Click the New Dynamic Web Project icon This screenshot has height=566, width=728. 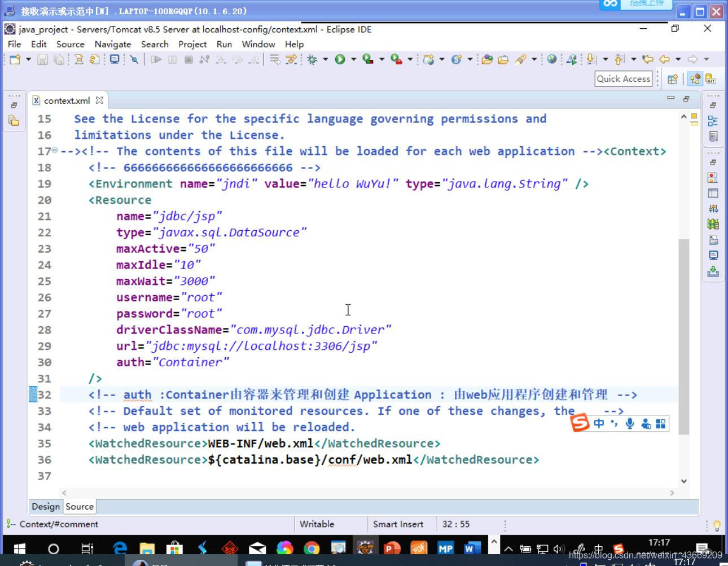point(429,59)
